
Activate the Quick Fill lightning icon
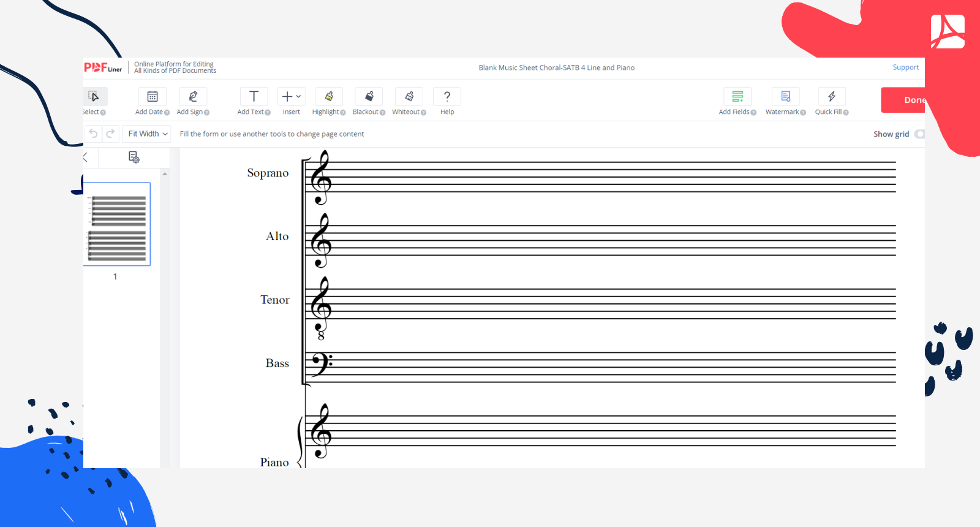[x=832, y=96]
